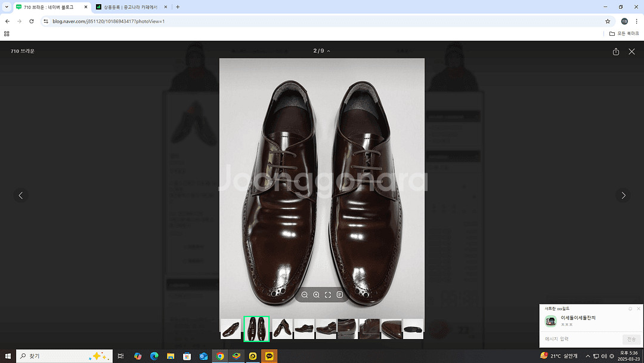644x363 pixels.
Task: Open the 이세돌이세돌잔치 chat avatar
Action: (550, 321)
